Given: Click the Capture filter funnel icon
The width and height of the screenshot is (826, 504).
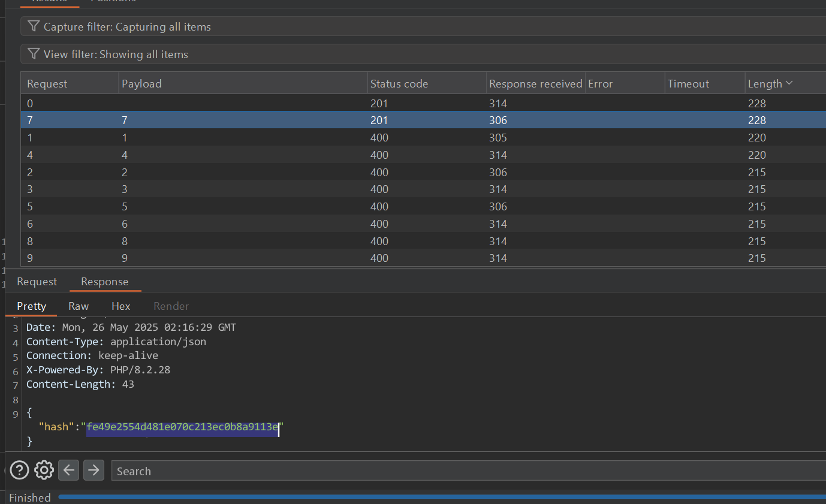Looking at the screenshot, I should [34, 26].
